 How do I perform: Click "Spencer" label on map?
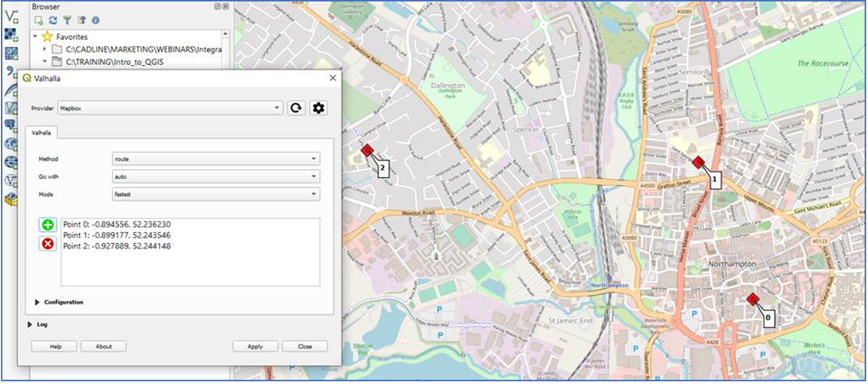(x=526, y=130)
